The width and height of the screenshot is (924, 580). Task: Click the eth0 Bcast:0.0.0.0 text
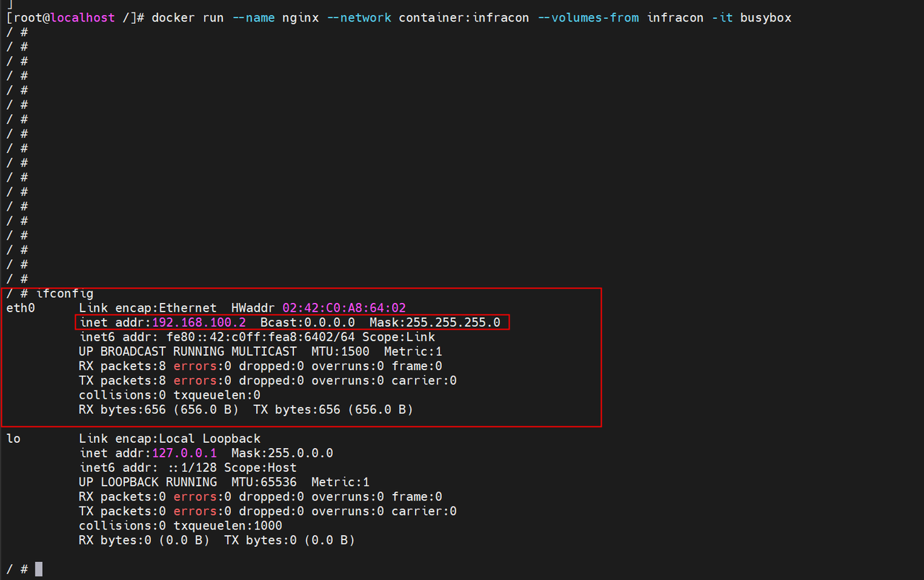pos(308,322)
